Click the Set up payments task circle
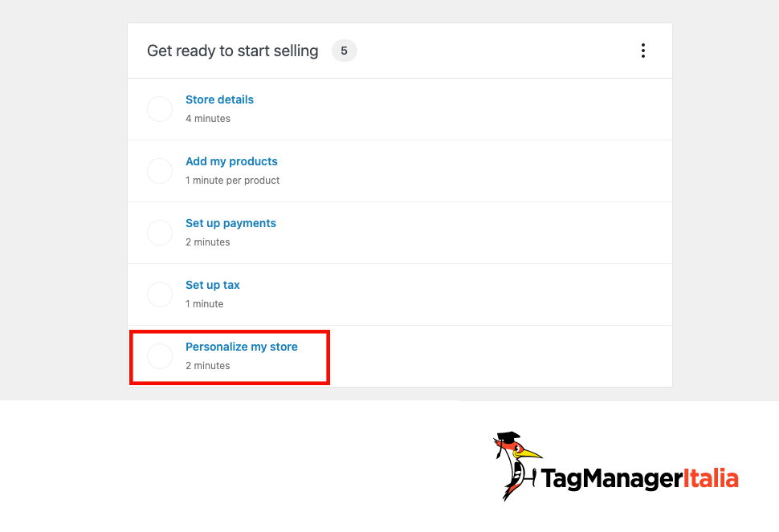This screenshot has height=532, width=779. pos(160,233)
